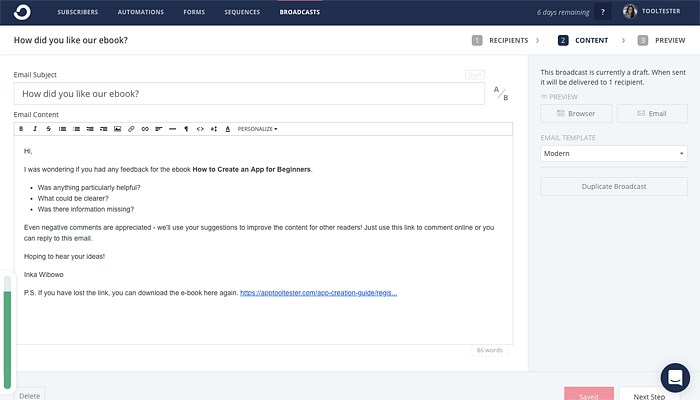Insert a hyperlink with the chain icon
This screenshot has width=700, height=400.
click(x=145, y=129)
